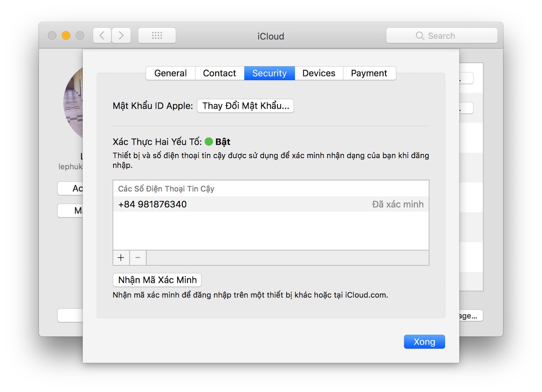This screenshot has height=392, width=542.
Task: Click the back navigation arrow
Action: [102, 35]
